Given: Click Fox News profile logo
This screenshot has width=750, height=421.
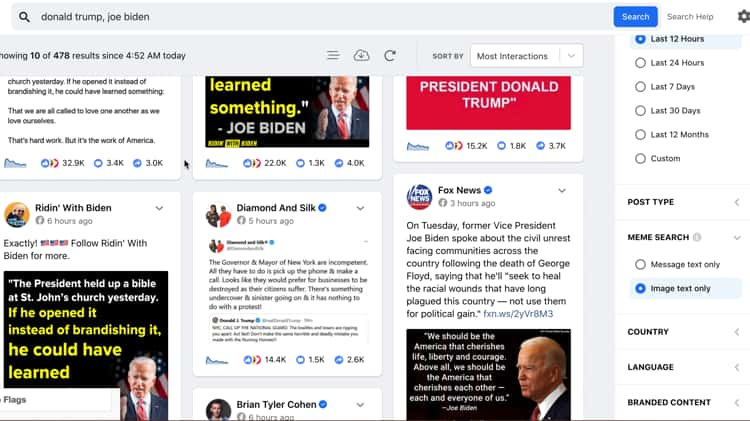Looking at the screenshot, I should coord(419,197).
